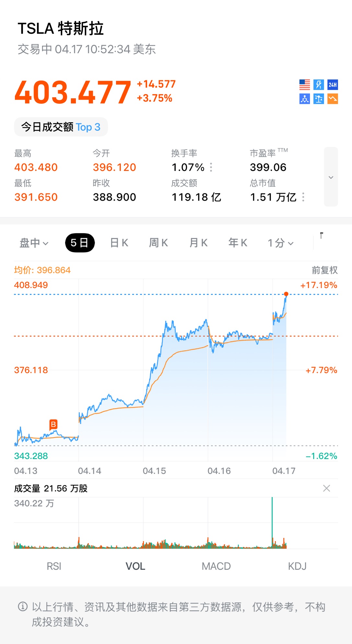
Task: Select the RSI indicator
Action: pos(54,566)
